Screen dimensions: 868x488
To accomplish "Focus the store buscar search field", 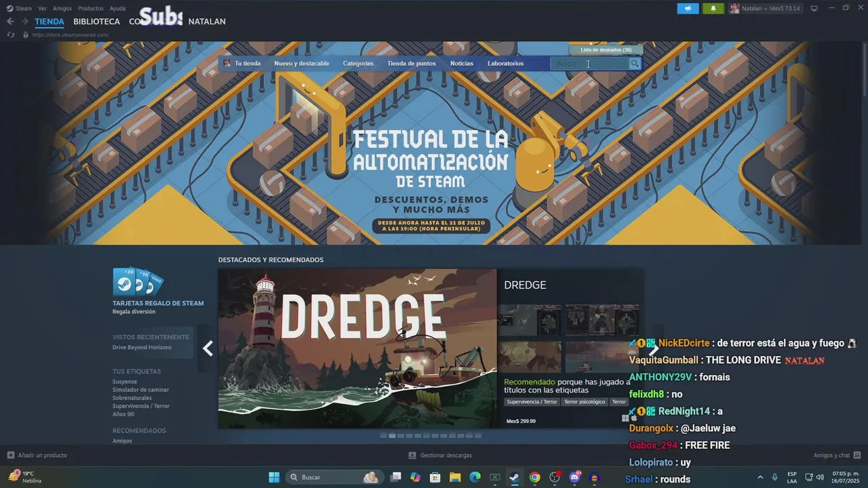I will (589, 64).
